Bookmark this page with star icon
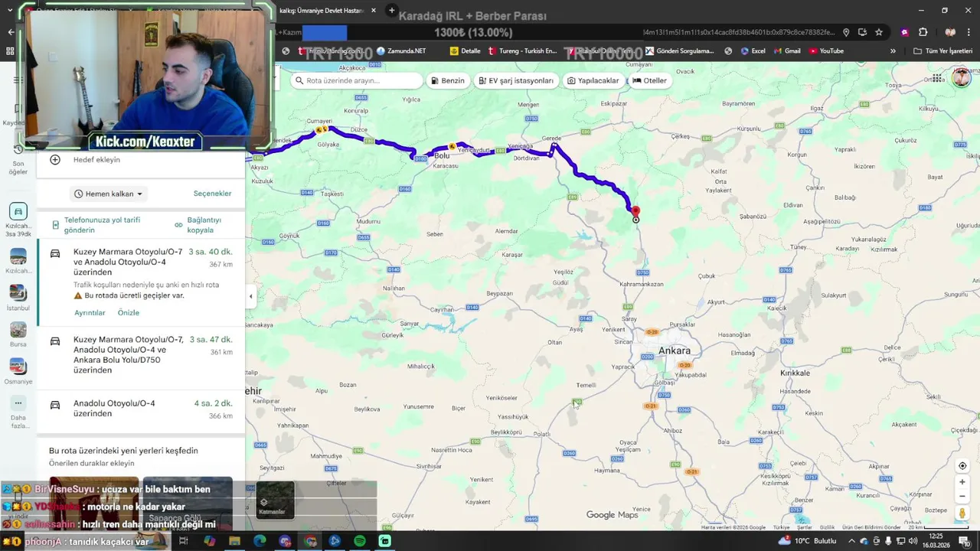980x551 pixels. (879, 32)
